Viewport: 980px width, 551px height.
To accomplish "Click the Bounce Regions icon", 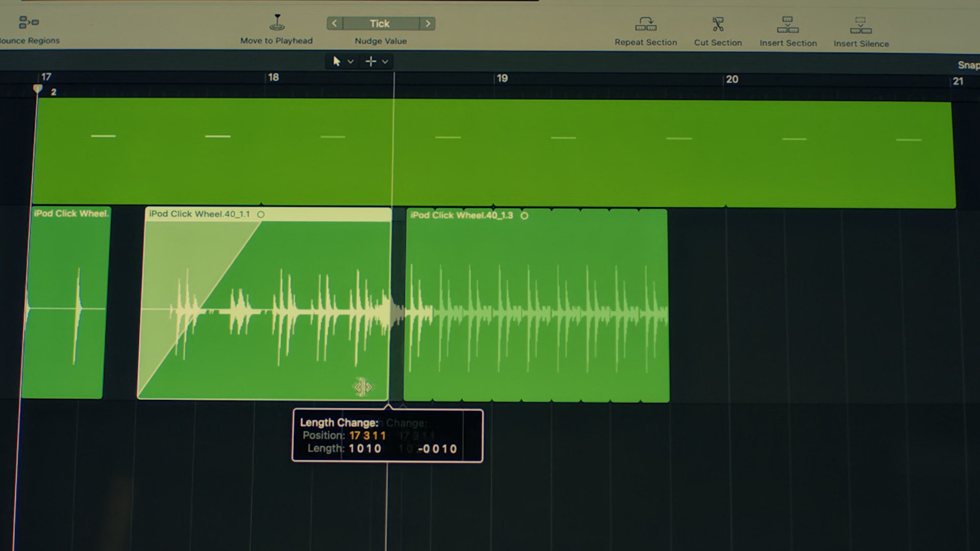I will coord(28,21).
